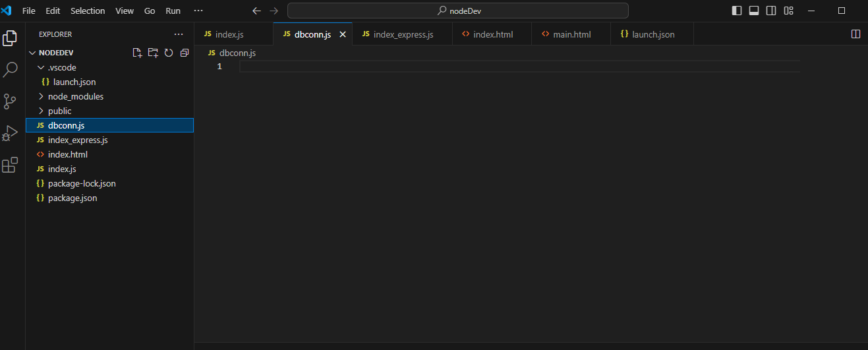Open the Extensions view

(10, 165)
